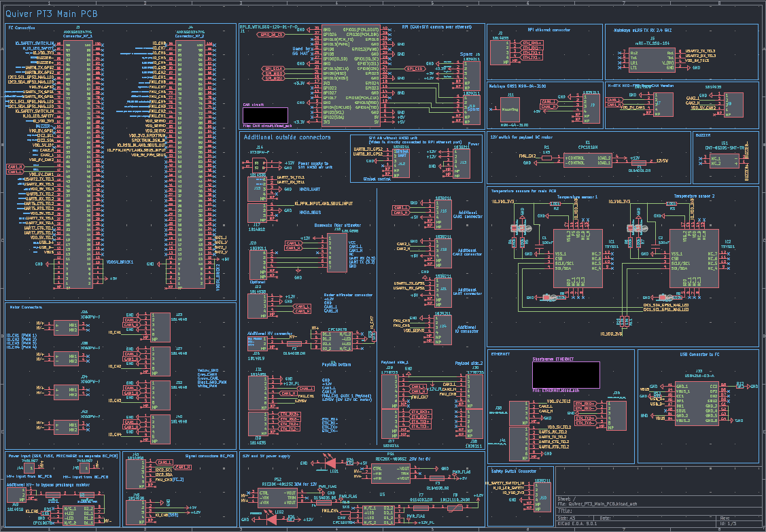Image resolution: width=766 pixels, height=532 pixels.
Task: Click the 'FC Connection' section label
Action: (x=22, y=28)
